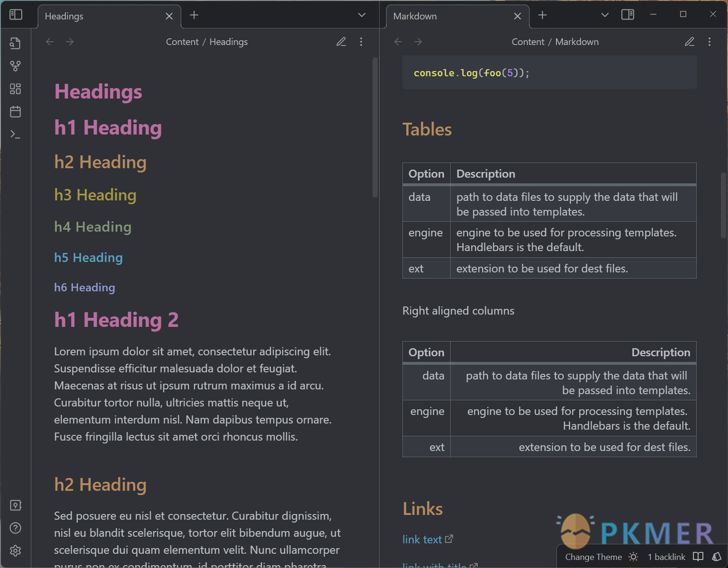Toggle the left sidebar
728x568 pixels.
(x=16, y=15)
